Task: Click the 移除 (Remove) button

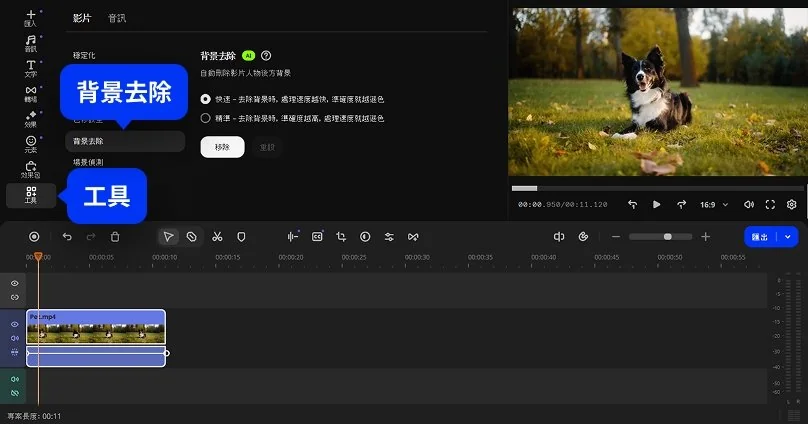Action: pyautogui.click(x=222, y=147)
